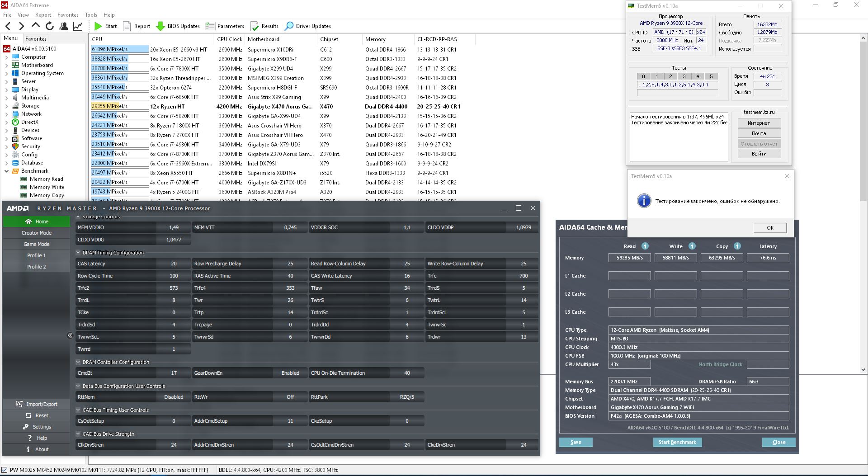The height and width of the screenshot is (476, 868).
Task: Collapse the Ryzen Master sidebar with double-arrow
Action: pyautogui.click(x=70, y=335)
